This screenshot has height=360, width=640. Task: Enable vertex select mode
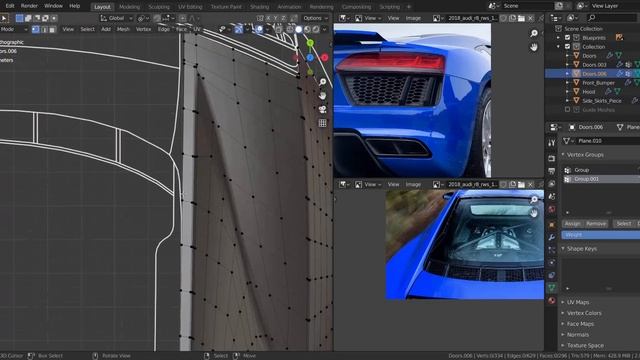[x=36, y=29]
